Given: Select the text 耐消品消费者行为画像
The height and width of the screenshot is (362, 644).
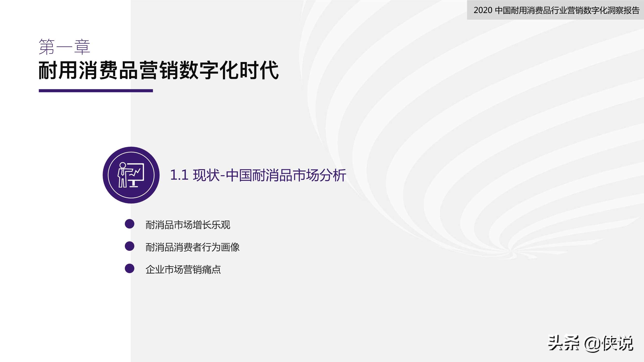Looking at the screenshot, I should coord(193,247).
